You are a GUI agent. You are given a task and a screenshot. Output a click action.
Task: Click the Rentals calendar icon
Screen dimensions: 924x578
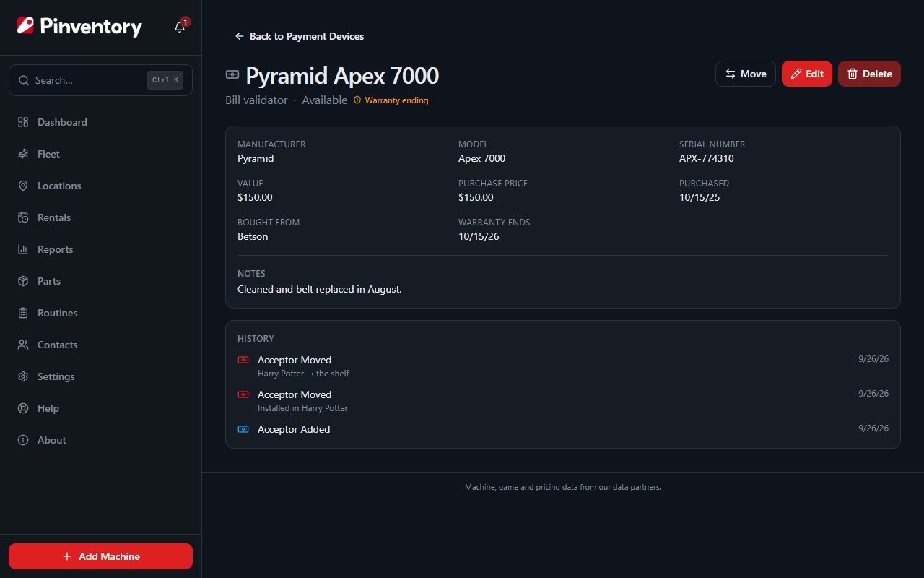[23, 217]
